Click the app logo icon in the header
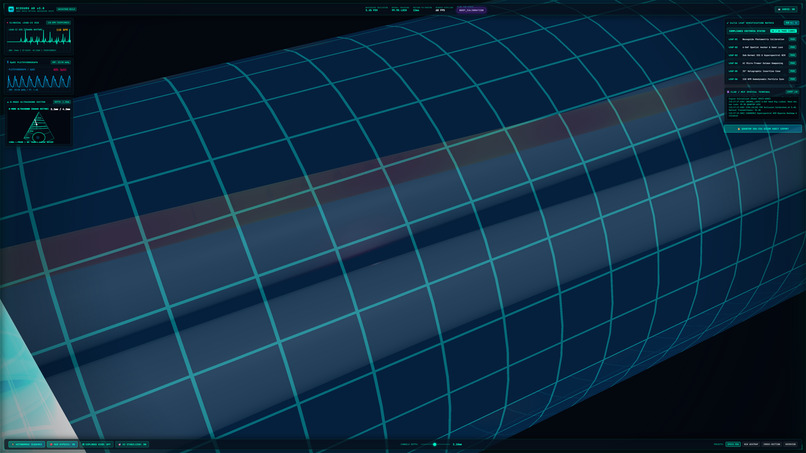This screenshot has height=453, width=806. click(x=11, y=9)
